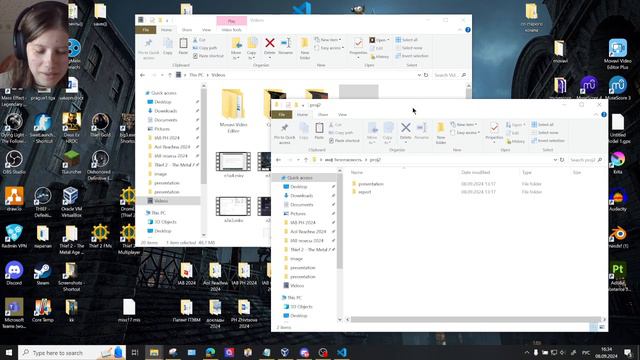The image size is (640, 360).
Task: Click Invert selection in proj2 window
Action: pyautogui.click(x=548, y=141)
